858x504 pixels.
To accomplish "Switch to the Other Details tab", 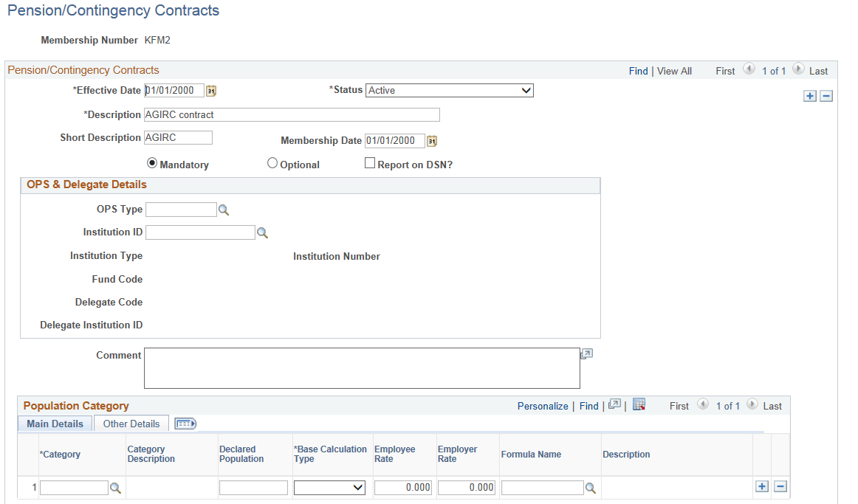I will [131, 423].
